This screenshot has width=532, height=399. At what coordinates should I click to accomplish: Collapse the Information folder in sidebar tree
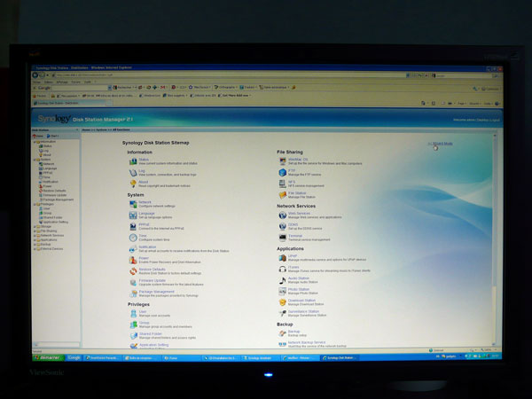(35, 142)
